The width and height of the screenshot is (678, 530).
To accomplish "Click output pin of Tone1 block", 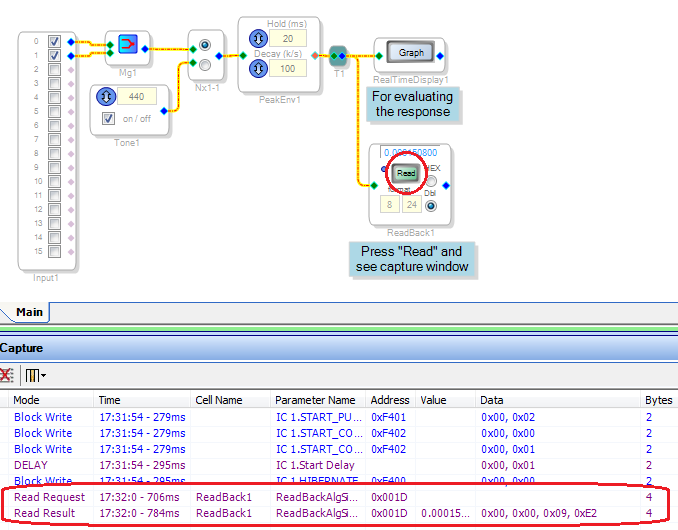I will (x=164, y=111).
